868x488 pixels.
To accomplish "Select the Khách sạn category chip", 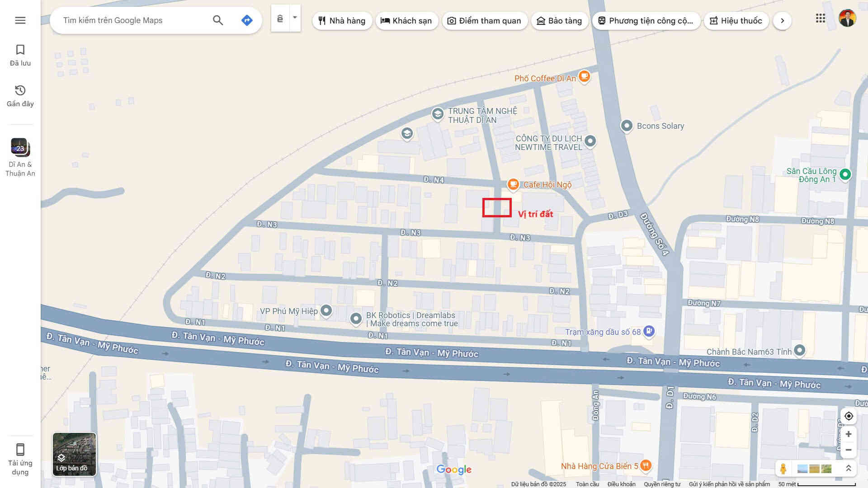I will click(x=406, y=21).
